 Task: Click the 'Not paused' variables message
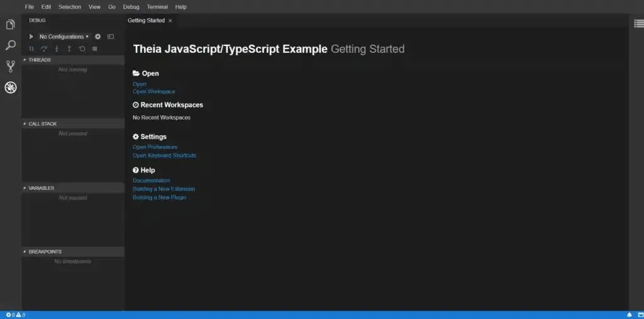[73, 198]
